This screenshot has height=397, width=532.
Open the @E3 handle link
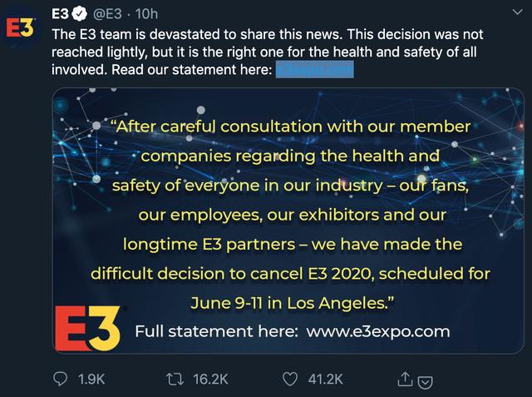pos(111,14)
